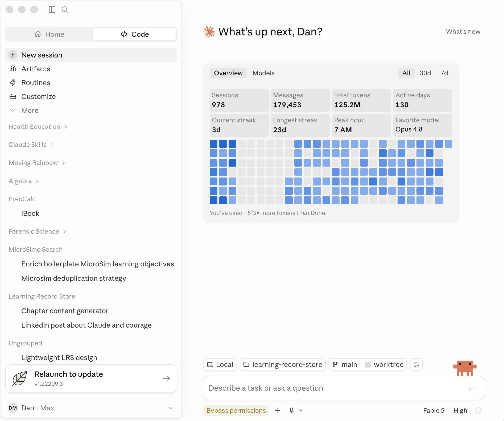Open Enrich boilerplate MicroSim learning objectives
Screen dimensions: 504x421
pos(97,264)
